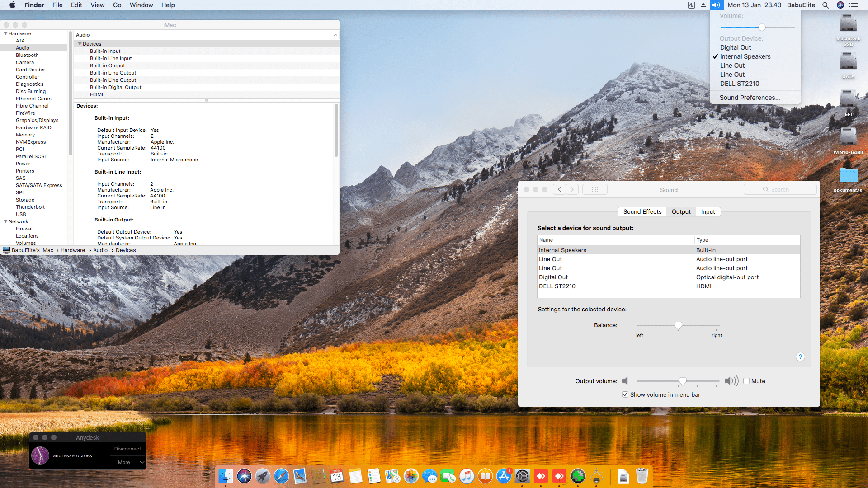Image resolution: width=868 pixels, height=488 pixels.
Task: Collapse the Hardware tree section
Action: coord(5,33)
